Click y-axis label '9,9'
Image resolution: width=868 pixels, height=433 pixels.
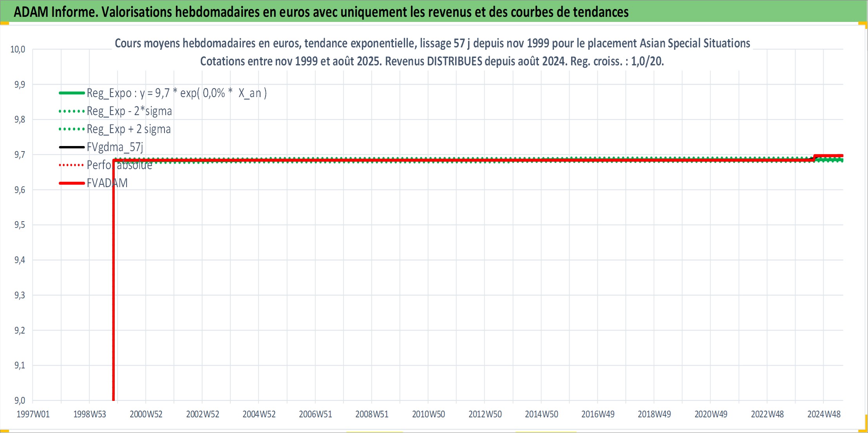(20, 85)
